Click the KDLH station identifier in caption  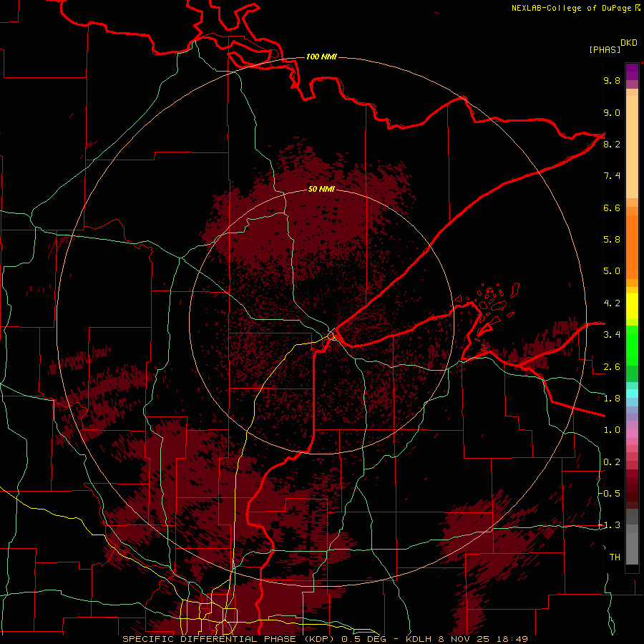click(x=419, y=639)
